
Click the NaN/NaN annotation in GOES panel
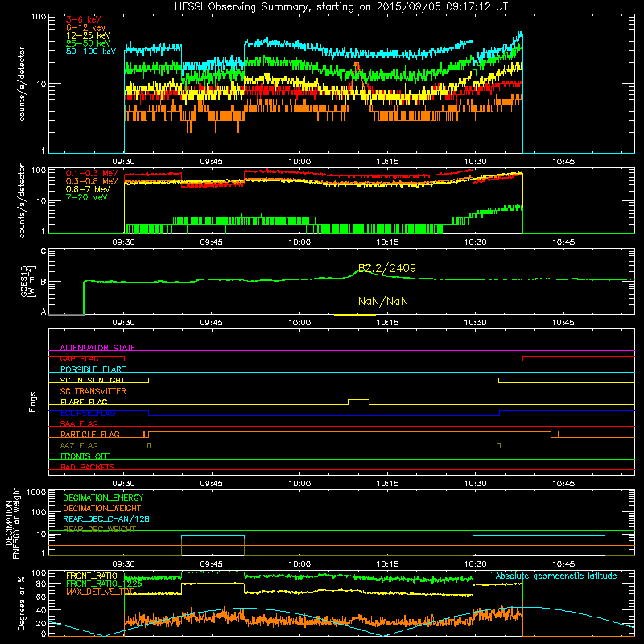point(383,301)
